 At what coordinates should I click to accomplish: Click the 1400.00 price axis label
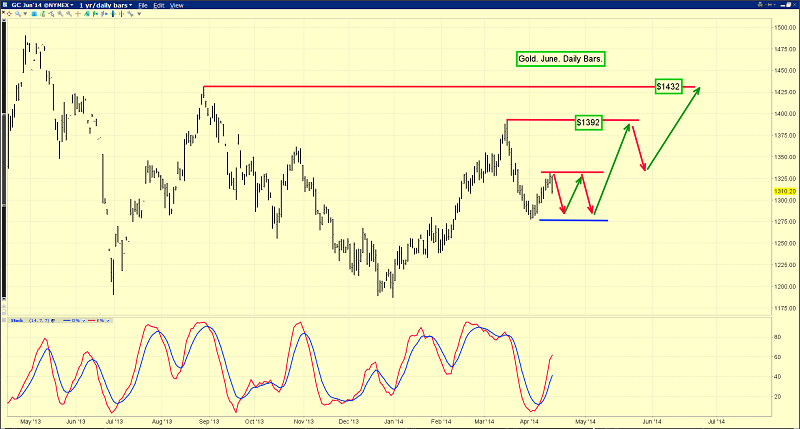785,114
